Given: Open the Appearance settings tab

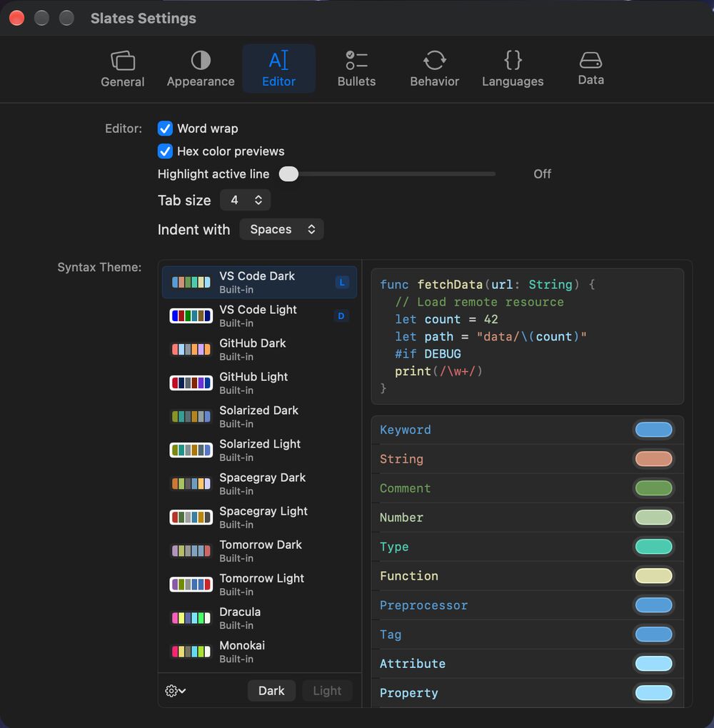Looking at the screenshot, I should (x=201, y=69).
